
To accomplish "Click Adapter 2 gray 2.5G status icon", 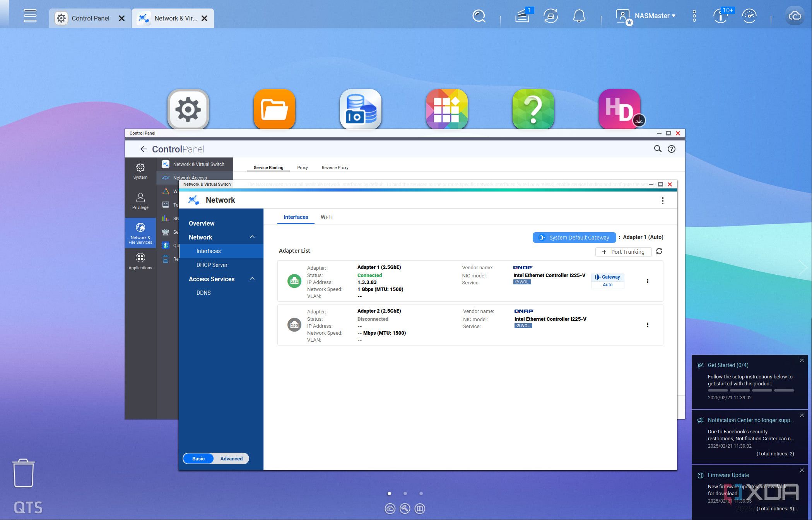I will point(294,325).
